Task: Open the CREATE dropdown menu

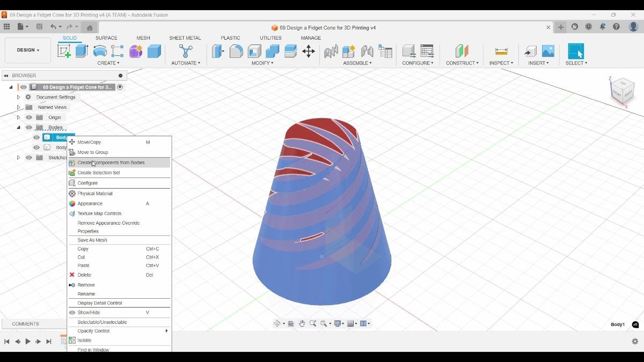Action: pyautogui.click(x=108, y=63)
